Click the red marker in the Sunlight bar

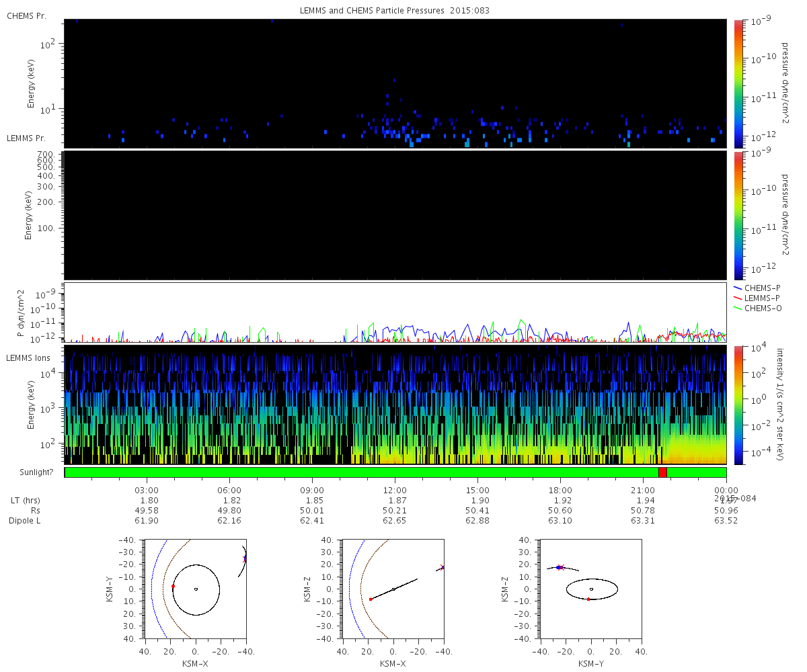(x=662, y=472)
